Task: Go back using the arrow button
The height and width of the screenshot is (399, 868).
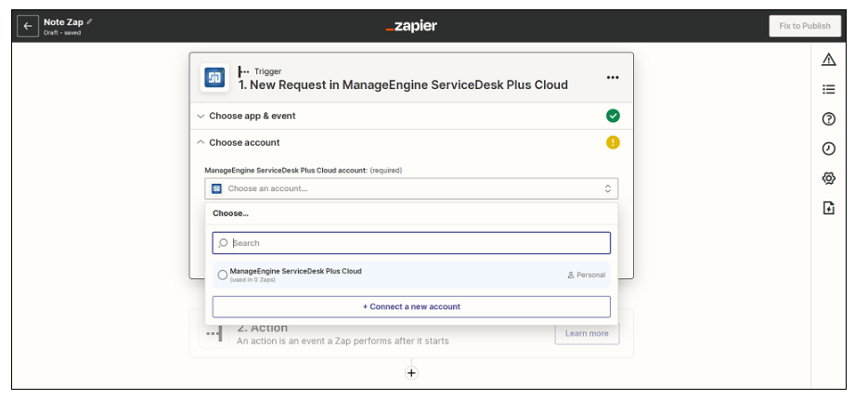Action: click(28, 26)
